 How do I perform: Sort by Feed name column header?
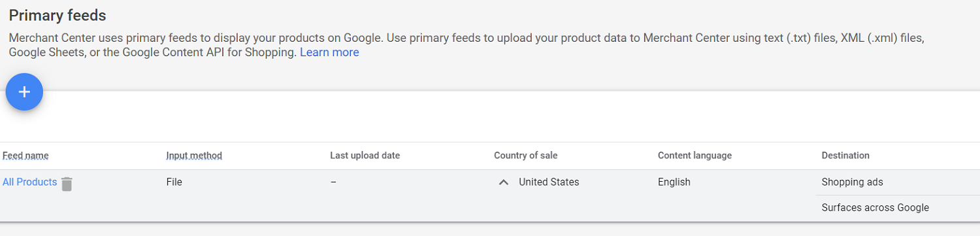25,156
